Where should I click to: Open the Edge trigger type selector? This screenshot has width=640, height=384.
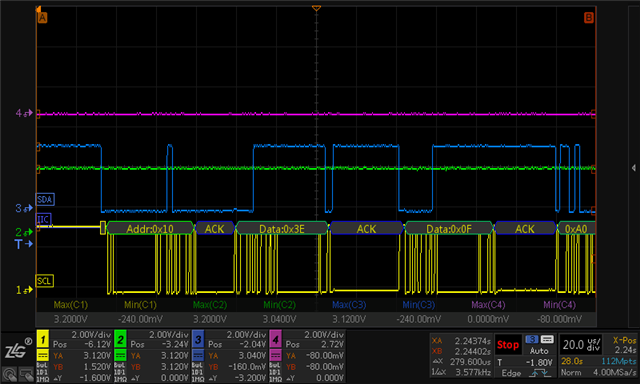point(511,373)
